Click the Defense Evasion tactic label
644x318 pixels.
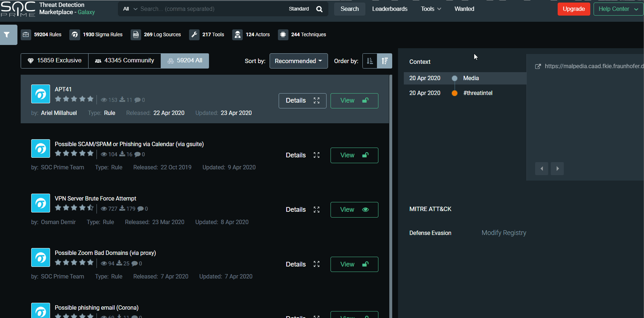pyautogui.click(x=430, y=233)
